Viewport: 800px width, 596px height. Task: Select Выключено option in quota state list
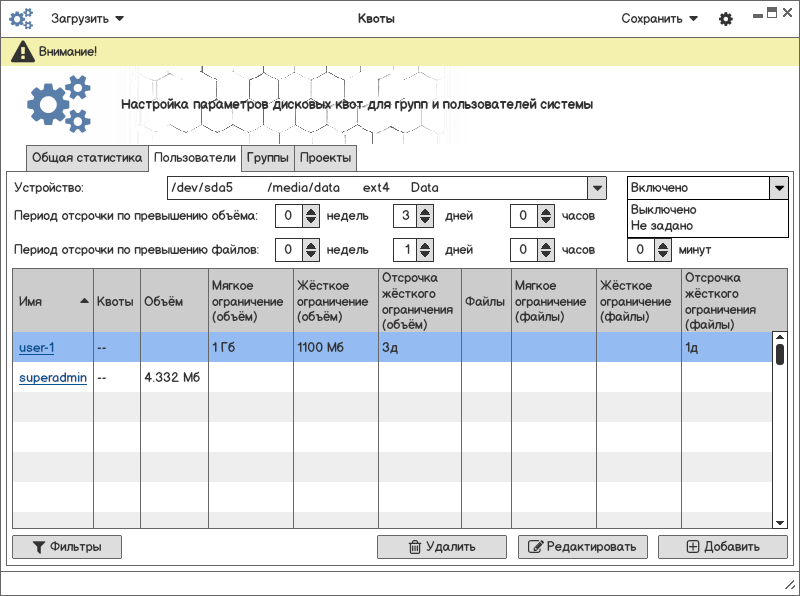(x=664, y=210)
